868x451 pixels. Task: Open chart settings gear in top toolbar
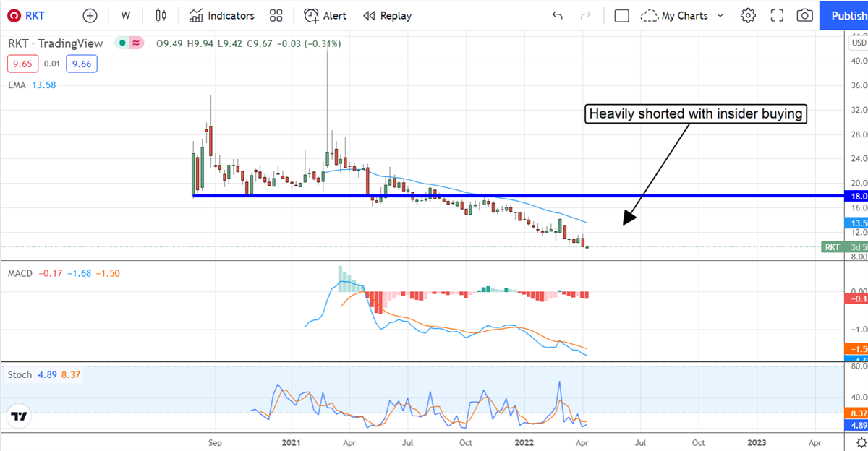tap(748, 15)
